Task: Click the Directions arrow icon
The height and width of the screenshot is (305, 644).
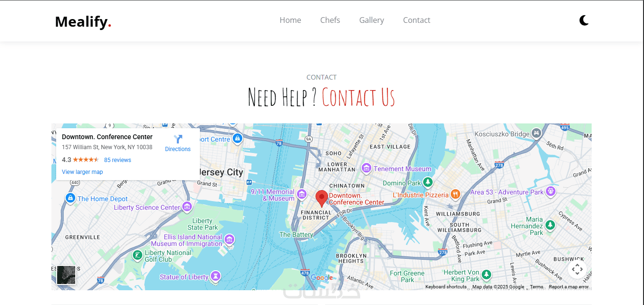Action: point(178,139)
